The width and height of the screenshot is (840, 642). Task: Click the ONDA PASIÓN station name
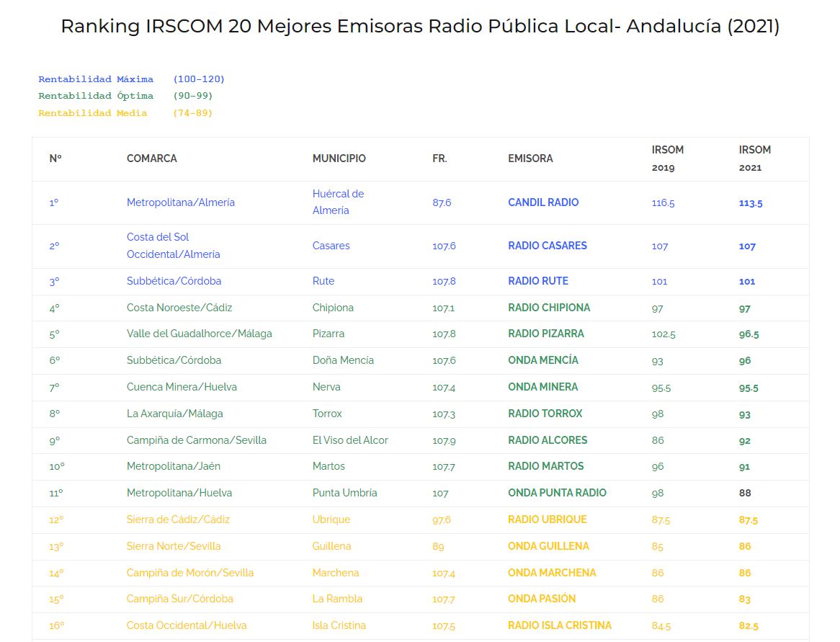pyautogui.click(x=541, y=599)
